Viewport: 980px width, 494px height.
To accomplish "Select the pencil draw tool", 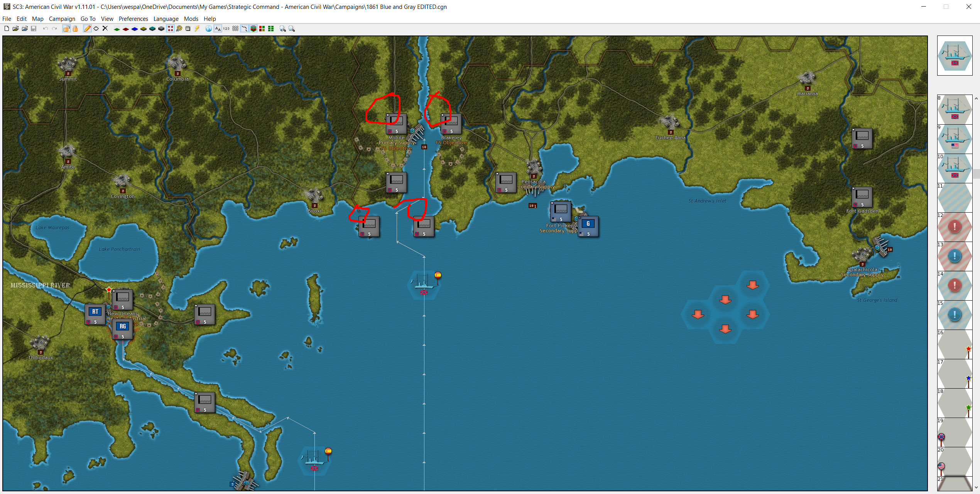I will tap(87, 29).
